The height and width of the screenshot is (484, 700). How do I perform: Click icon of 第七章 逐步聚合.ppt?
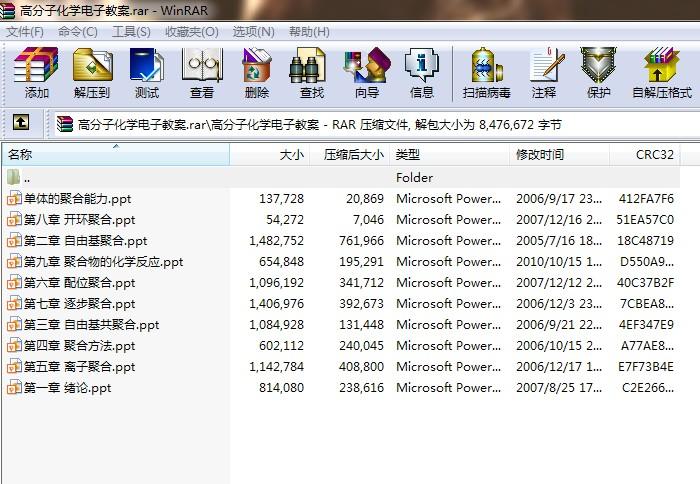click(14, 303)
